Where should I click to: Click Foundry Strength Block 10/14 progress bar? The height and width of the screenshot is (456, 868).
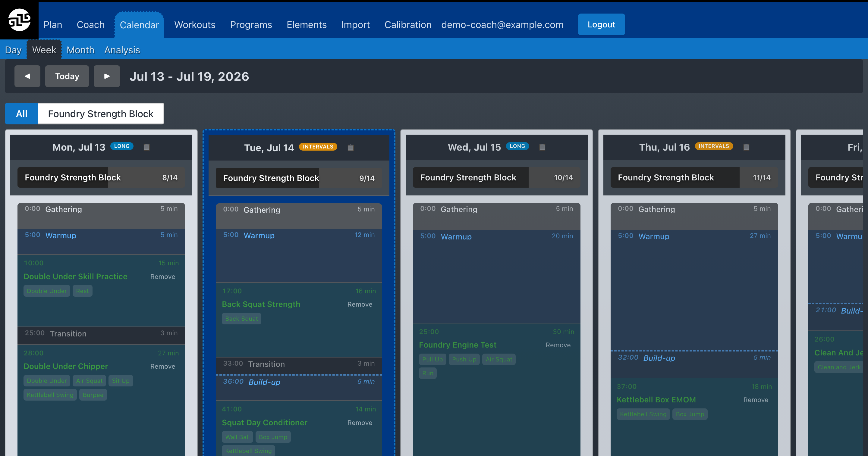(496, 177)
